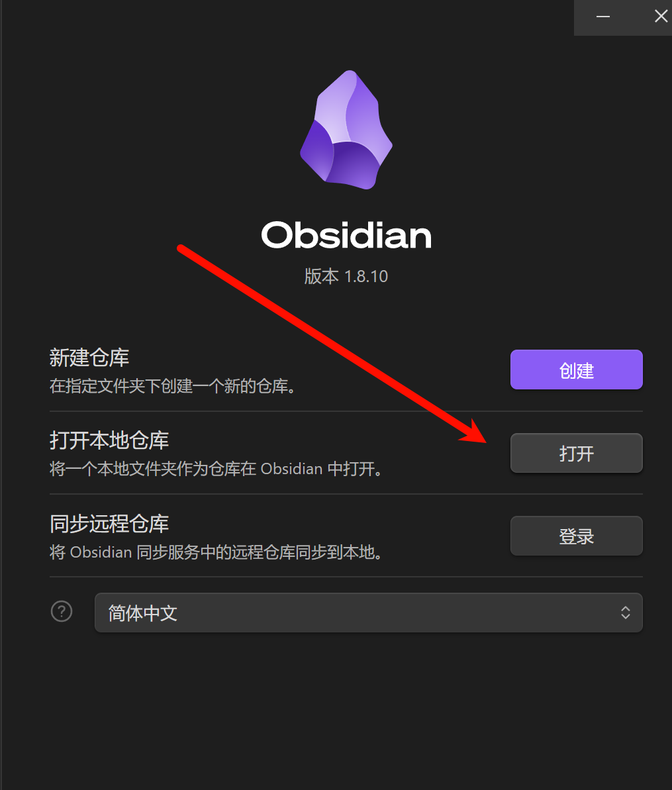Minimize the Obsidian launcher window

coord(603,17)
